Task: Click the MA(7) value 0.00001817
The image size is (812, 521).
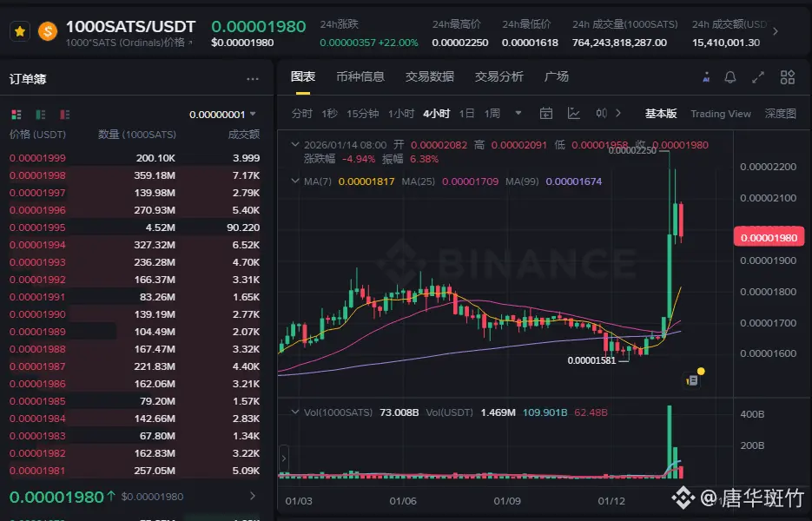Action: (366, 181)
